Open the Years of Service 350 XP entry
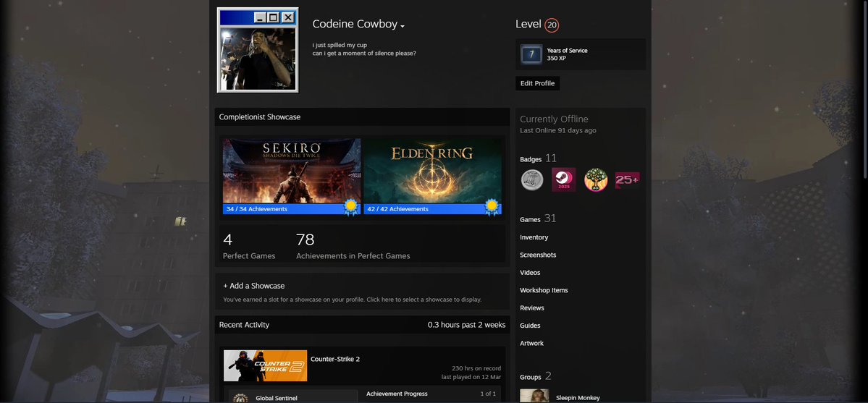This screenshot has height=403, width=868. coord(580,54)
